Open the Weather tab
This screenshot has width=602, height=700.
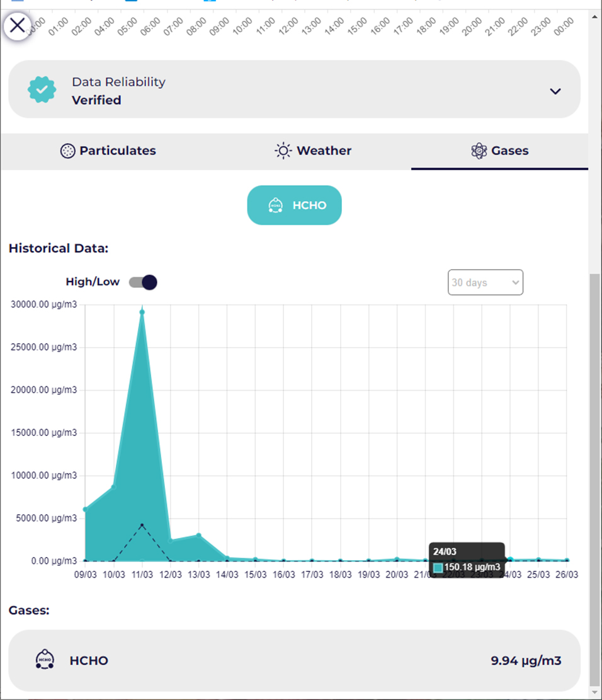pyautogui.click(x=313, y=151)
